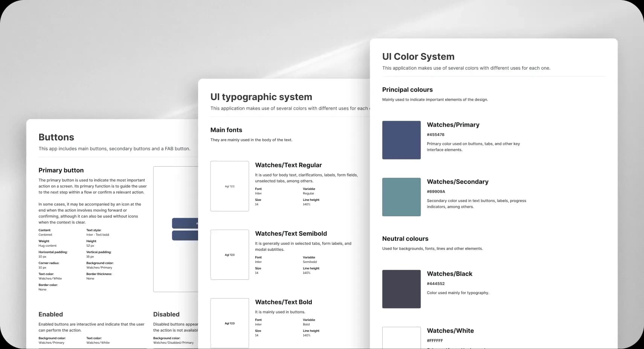Click 'Watches/Disabled/Primary' background color value
644x349 pixels.
coord(173,343)
